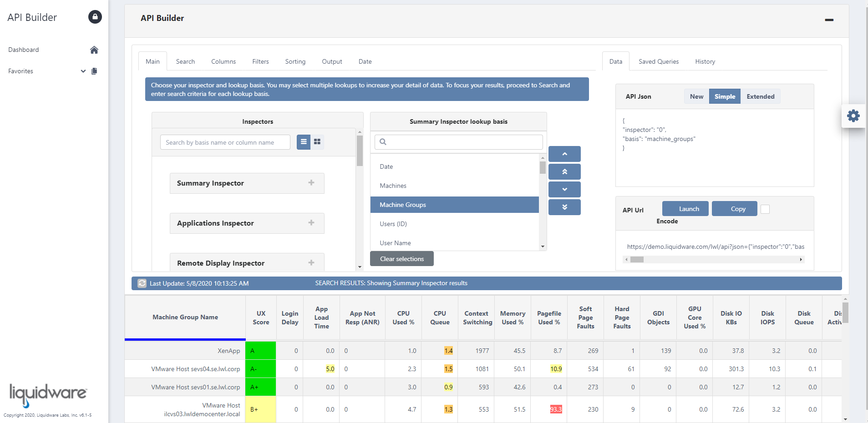The image size is (868, 423).
Task: Select the Main tab
Action: [x=152, y=61]
